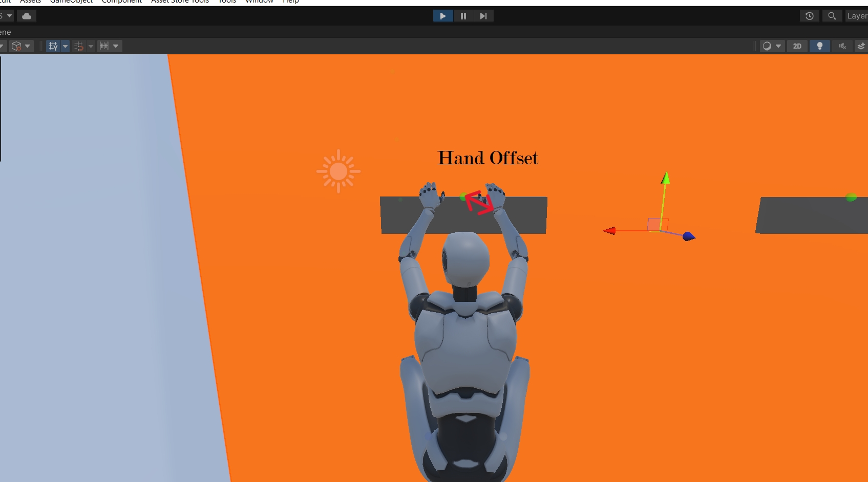Open the cloud services button
Viewport: 868px width, 482px height.
27,16
